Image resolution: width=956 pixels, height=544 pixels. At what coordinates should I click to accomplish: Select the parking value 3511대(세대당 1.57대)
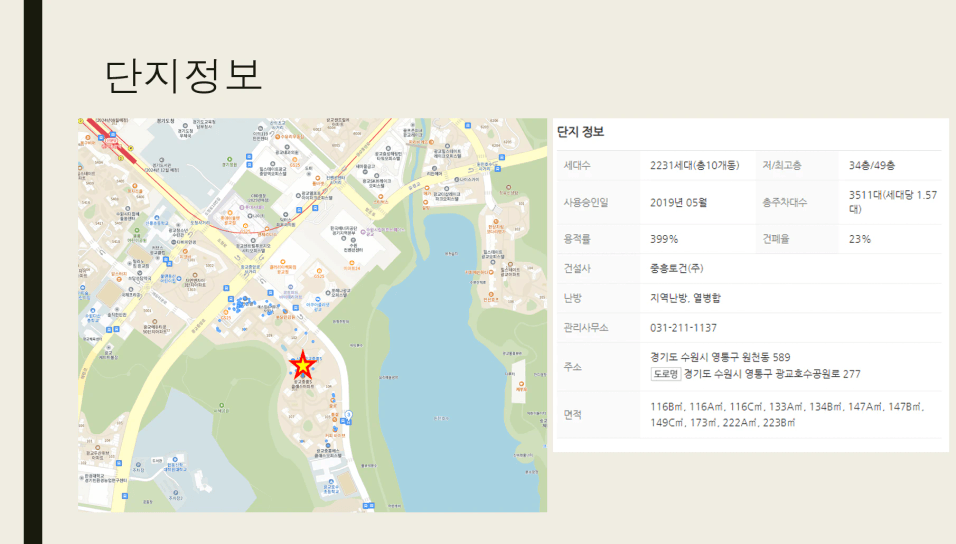pos(893,202)
